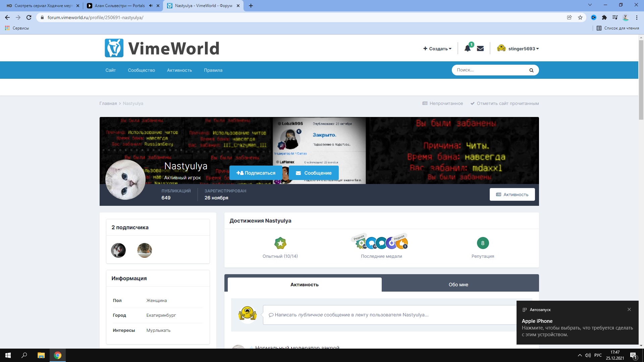Image resolution: width=644 pixels, height=362 pixels.
Task: Close the 'Автозапуск' notification popup
Action: 629,309
